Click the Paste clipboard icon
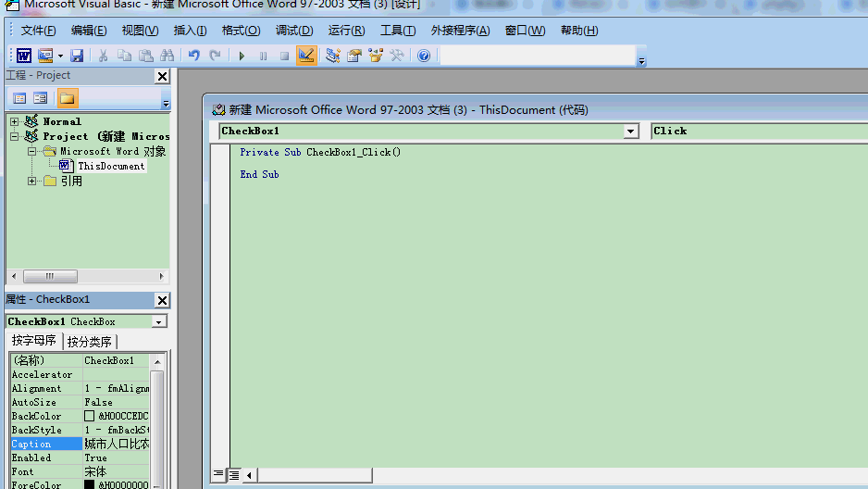The height and width of the screenshot is (489, 868). point(145,56)
